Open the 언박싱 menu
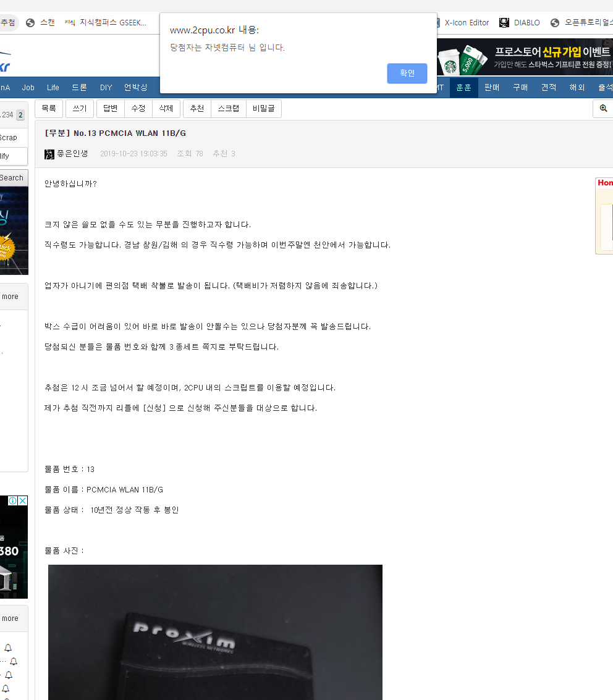Image resolution: width=613 pixels, height=700 pixels. click(x=136, y=88)
